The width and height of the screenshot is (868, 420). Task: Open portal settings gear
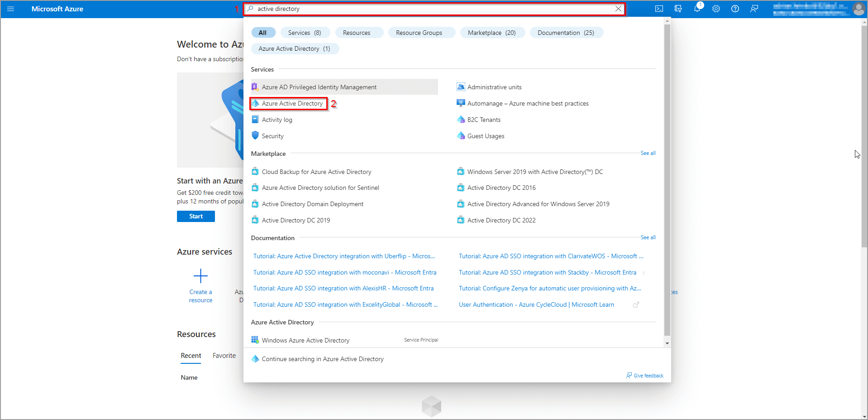point(716,9)
